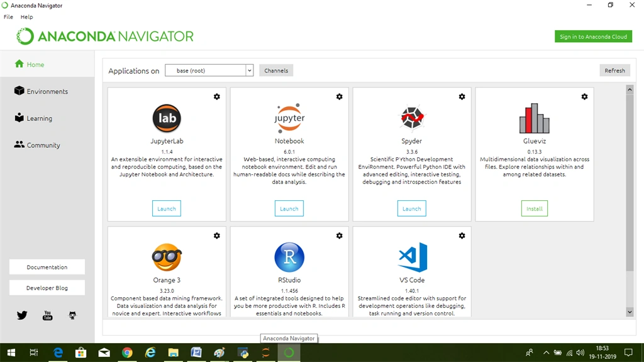Open the Mail app from taskbar
This screenshot has height=362, width=644.
tap(104, 353)
